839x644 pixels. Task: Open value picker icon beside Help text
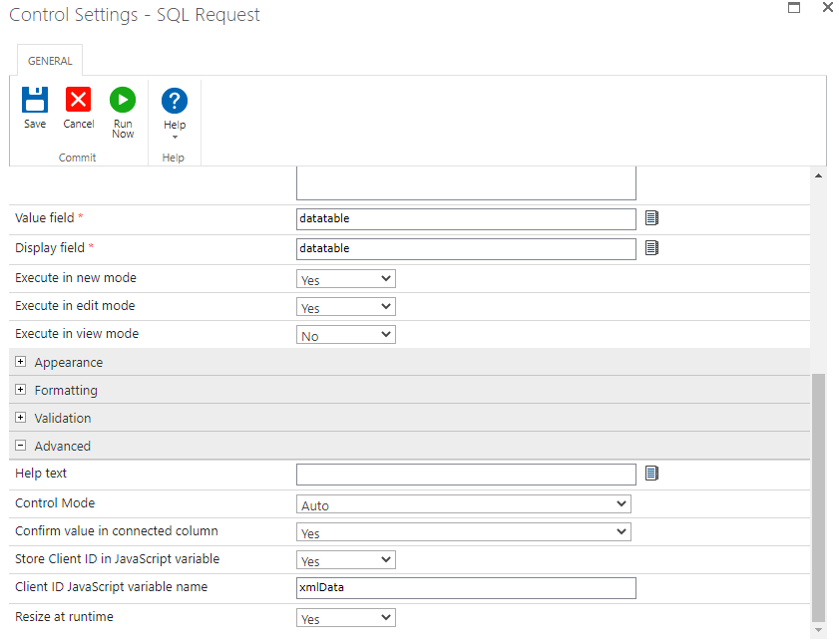(651, 474)
